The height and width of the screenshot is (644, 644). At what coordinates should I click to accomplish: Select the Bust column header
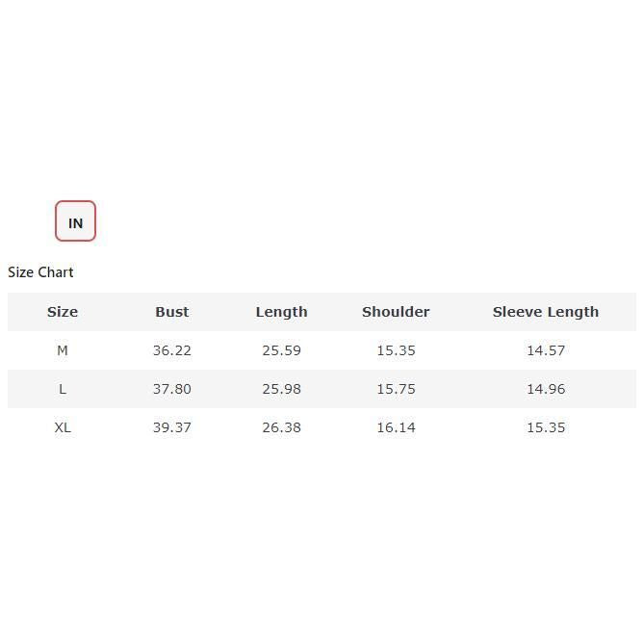[172, 312]
